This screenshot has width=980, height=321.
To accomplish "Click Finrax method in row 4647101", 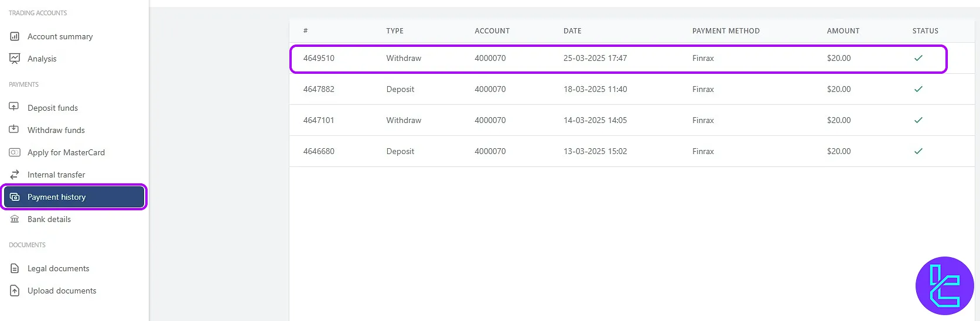I will coord(703,120).
